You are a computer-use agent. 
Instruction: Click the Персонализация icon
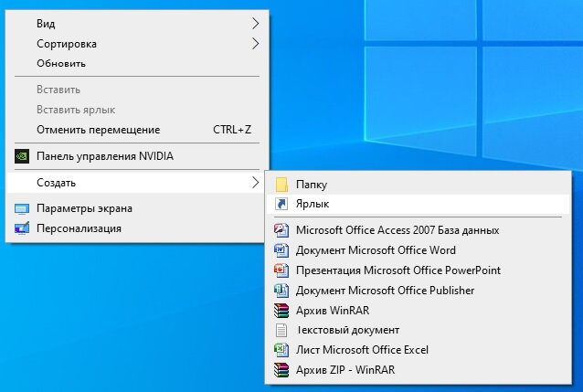click(22, 228)
